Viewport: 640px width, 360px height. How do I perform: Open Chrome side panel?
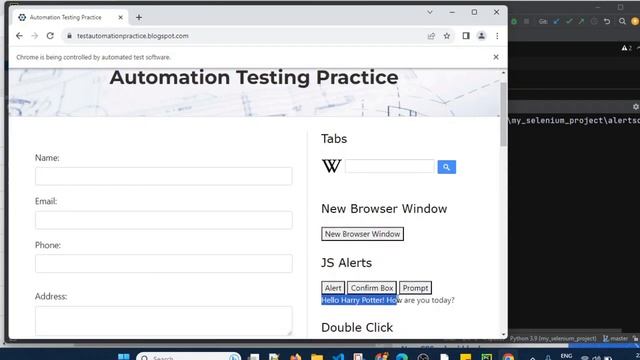466,36
